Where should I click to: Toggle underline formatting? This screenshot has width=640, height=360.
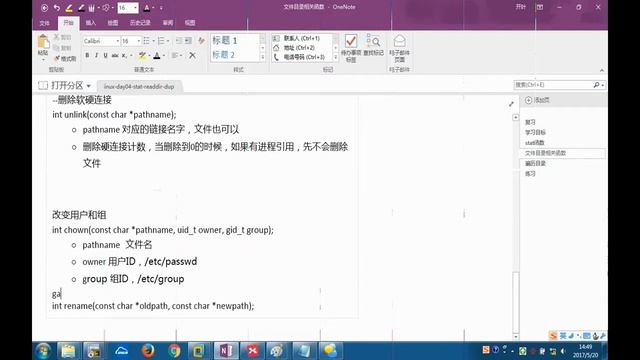pyautogui.click(x=105, y=56)
